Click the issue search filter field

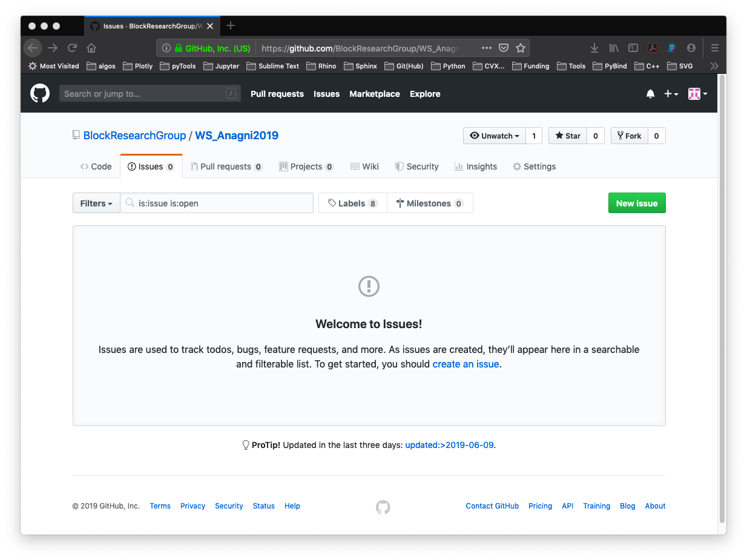tap(217, 203)
